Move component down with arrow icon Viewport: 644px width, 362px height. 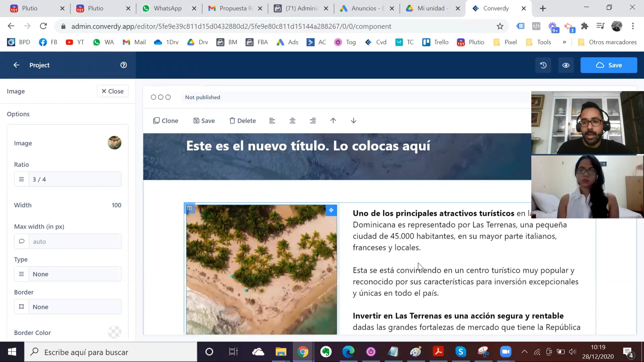[x=353, y=121]
